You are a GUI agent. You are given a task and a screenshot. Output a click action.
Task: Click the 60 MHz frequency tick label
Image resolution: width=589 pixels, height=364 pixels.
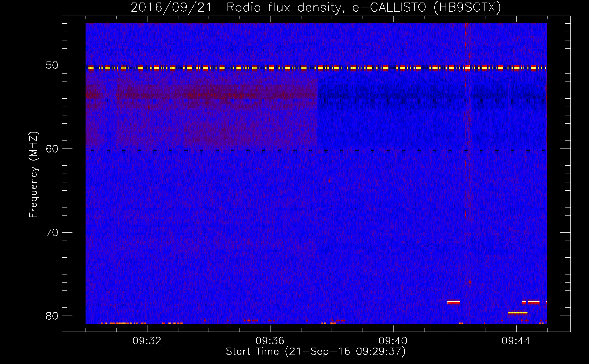pyautogui.click(x=52, y=149)
